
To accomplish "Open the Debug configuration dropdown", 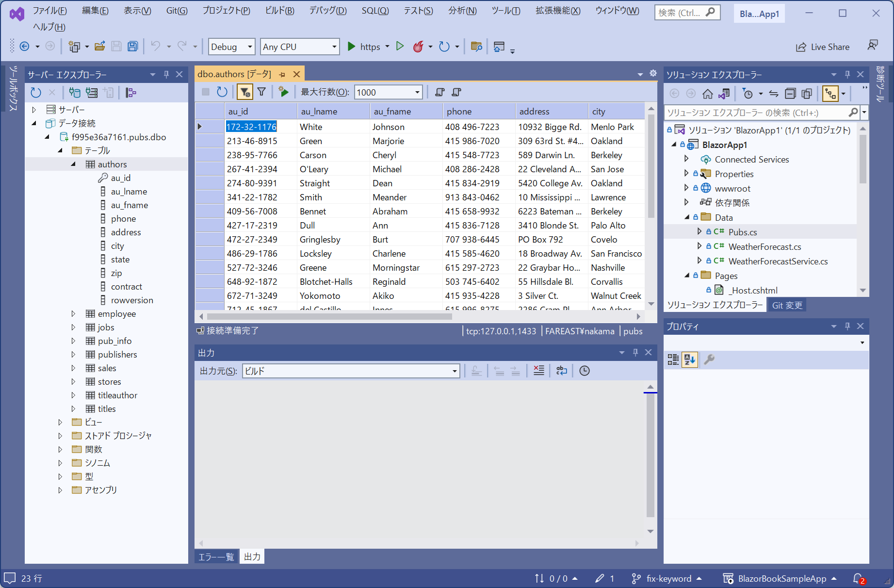I will 250,47.
